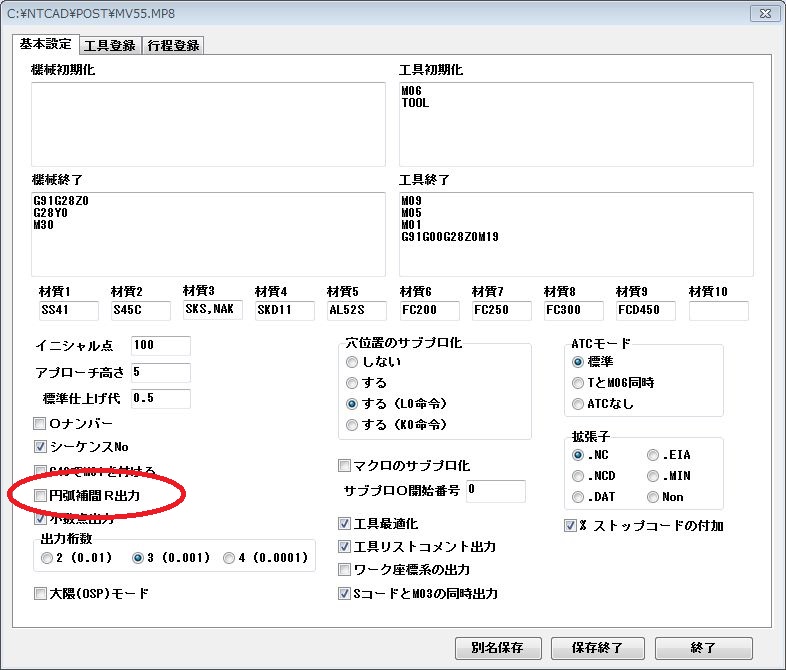Select 2 (0.01) output digits
786x670 pixels.
click(x=47, y=558)
